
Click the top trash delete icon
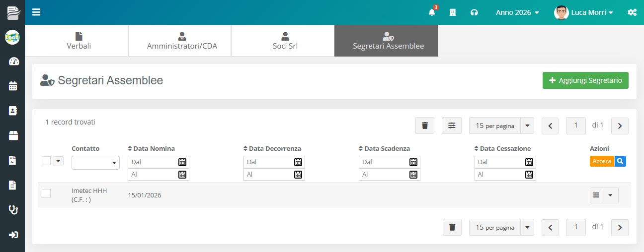coord(425,126)
